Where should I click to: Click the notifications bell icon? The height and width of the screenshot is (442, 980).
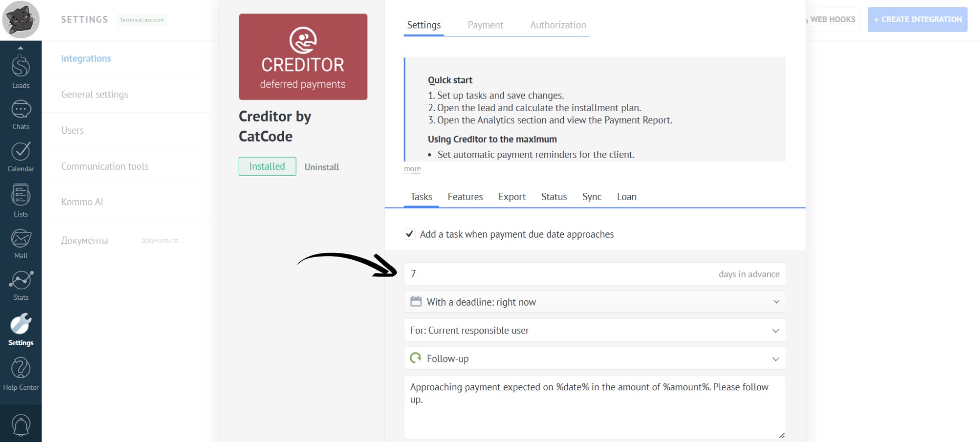(x=21, y=425)
